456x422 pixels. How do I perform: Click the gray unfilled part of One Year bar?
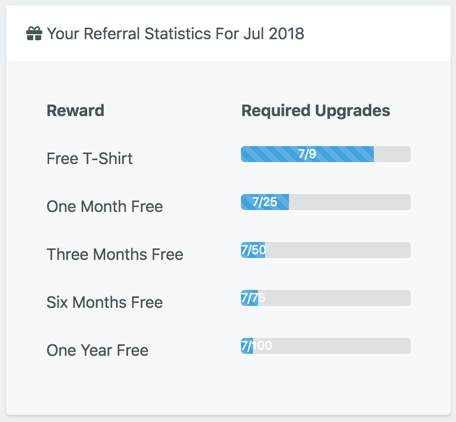[332, 346]
